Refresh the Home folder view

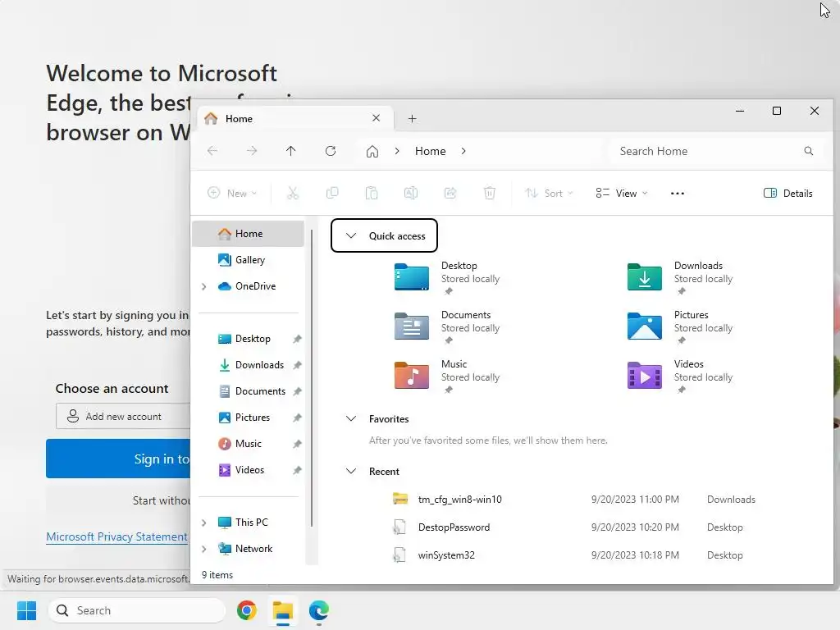point(331,151)
